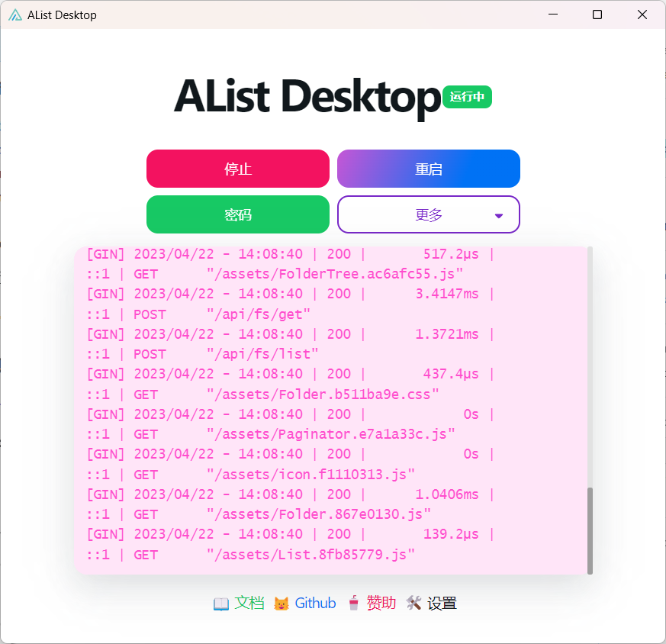This screenshot has height=644, width=666.
Task: Click the tools icon beside 设置
Action: point(413,603)
